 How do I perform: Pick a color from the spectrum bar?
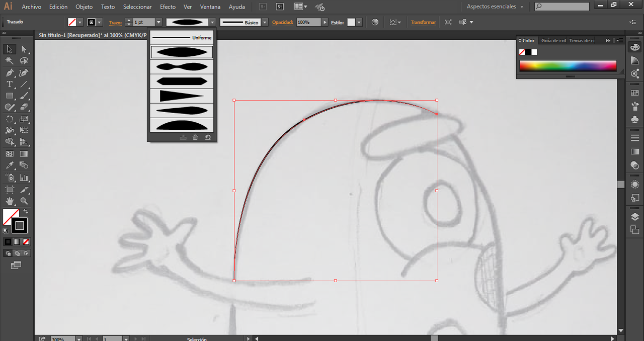pos(568,66)
